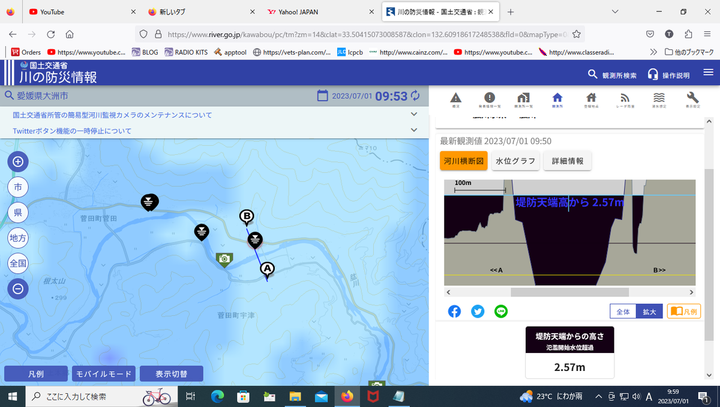Switch cross-section view to 拡大
720x407 pixels.
point(649,312)
